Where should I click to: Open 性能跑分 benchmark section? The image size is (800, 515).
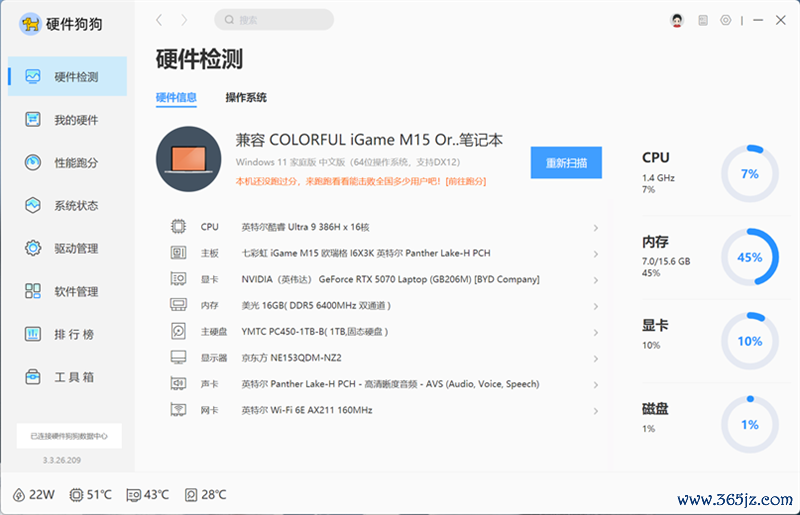tap(67, 162)
